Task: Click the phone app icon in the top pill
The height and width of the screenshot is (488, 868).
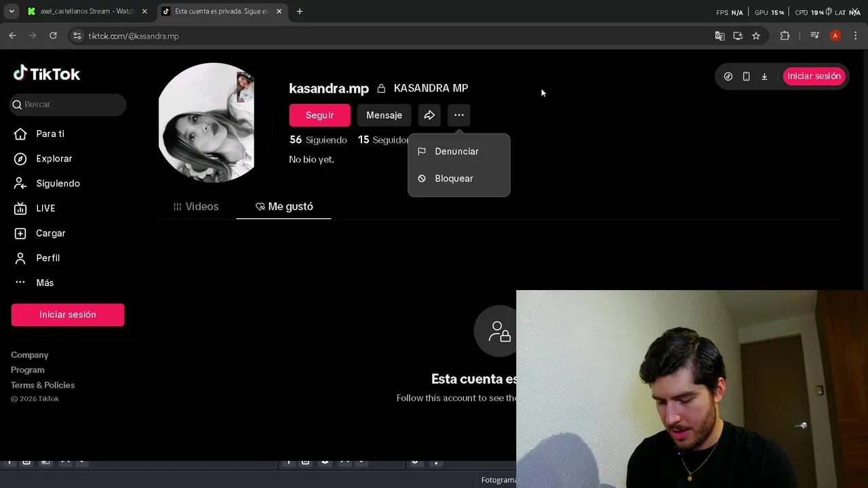Action: pos(746,77)
